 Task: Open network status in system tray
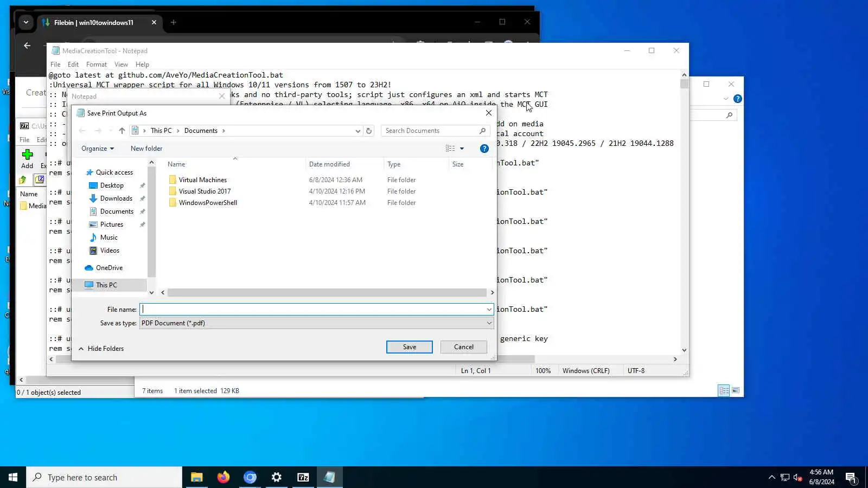point(785,477)
